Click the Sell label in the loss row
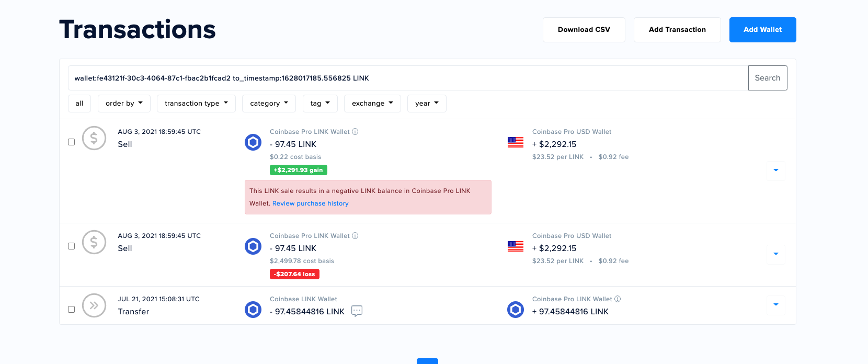Screen dimensions: 868x364 [x=125, y=248]
